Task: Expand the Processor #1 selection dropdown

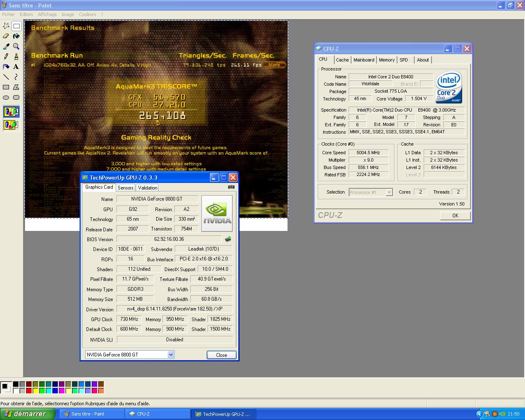Action: click(389, 192)
